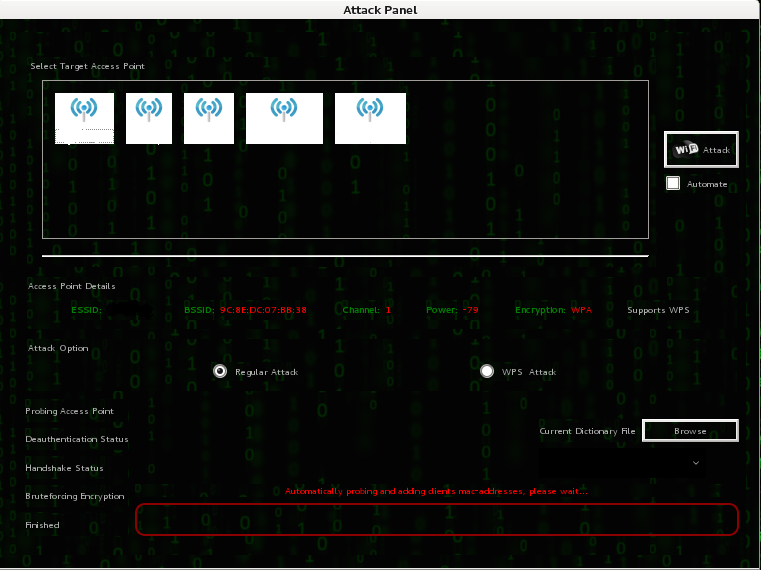This screenshot has width=761, height=570.
Task: Click the Select Target Access Point heading
Action: click(87, 66)
